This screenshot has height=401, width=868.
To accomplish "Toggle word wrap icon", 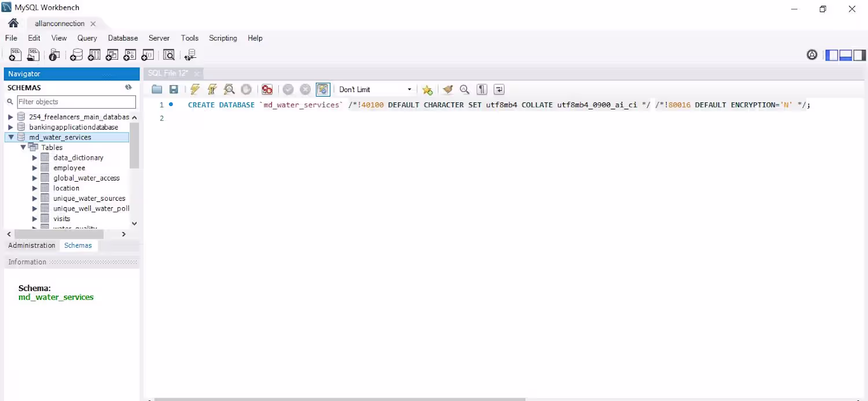I will [x=499, y=89].
